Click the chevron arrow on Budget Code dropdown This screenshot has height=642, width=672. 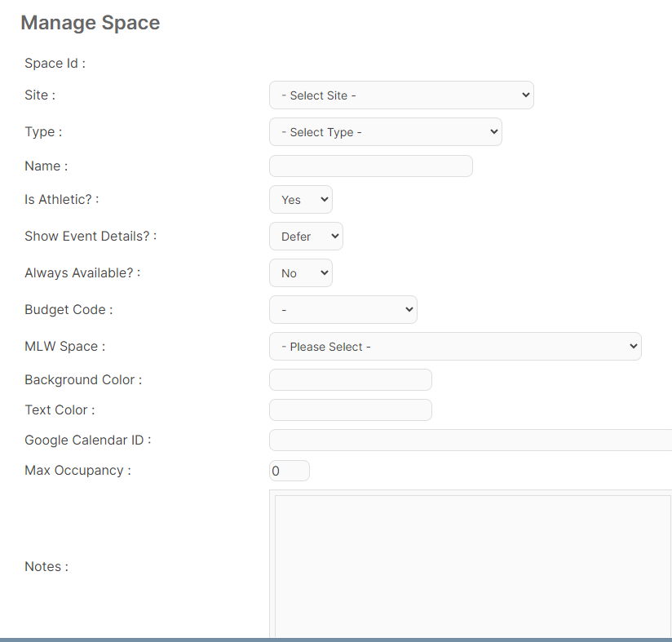[409, 309]
